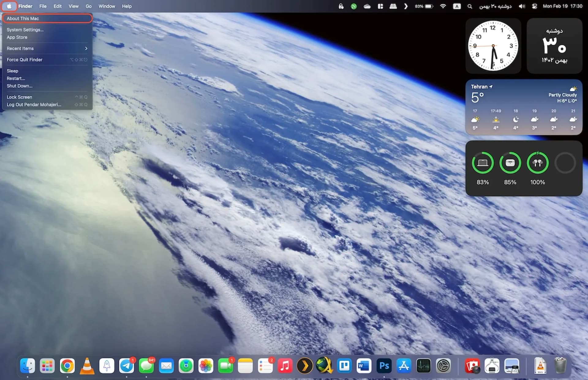This screenshot has height=380, width=588.
Task: Click the Tehran weather widget
Action: tap(524, 107)
